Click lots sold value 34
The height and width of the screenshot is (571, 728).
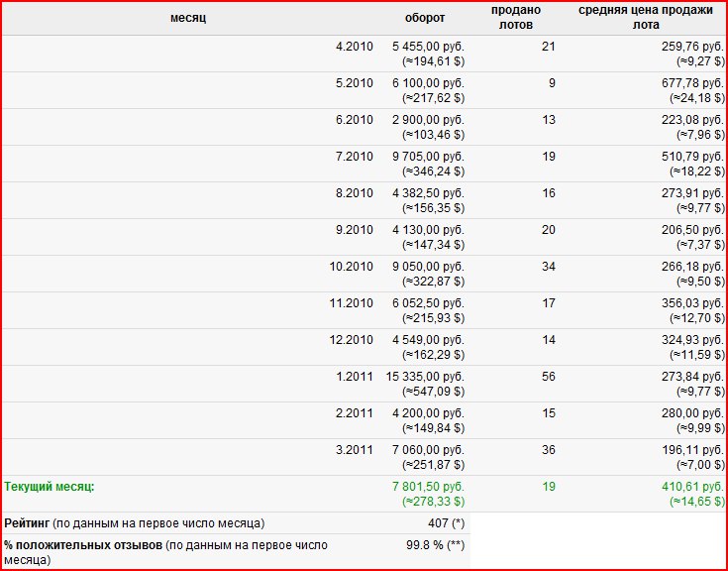pyautogui.click(x=549, y=267)
